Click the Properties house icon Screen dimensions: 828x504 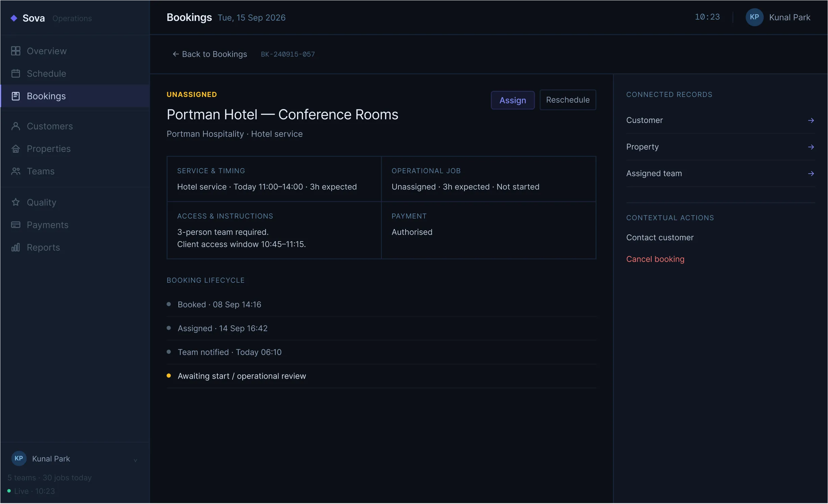16,149
